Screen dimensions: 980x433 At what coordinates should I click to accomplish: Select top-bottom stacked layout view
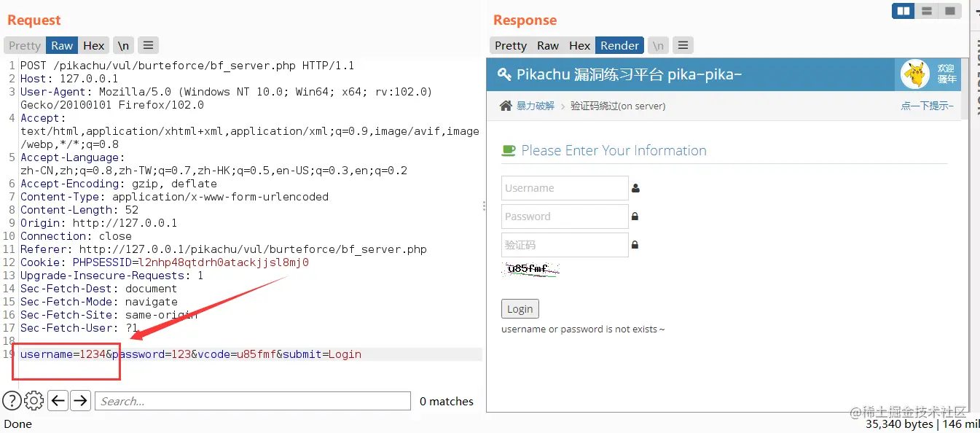coord(927,11)
